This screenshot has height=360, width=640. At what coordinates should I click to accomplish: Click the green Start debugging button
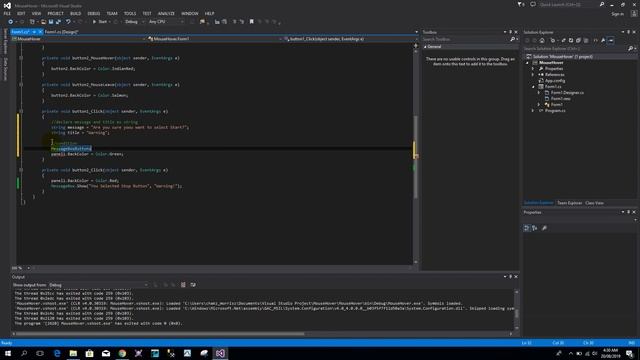coord(100,22)
